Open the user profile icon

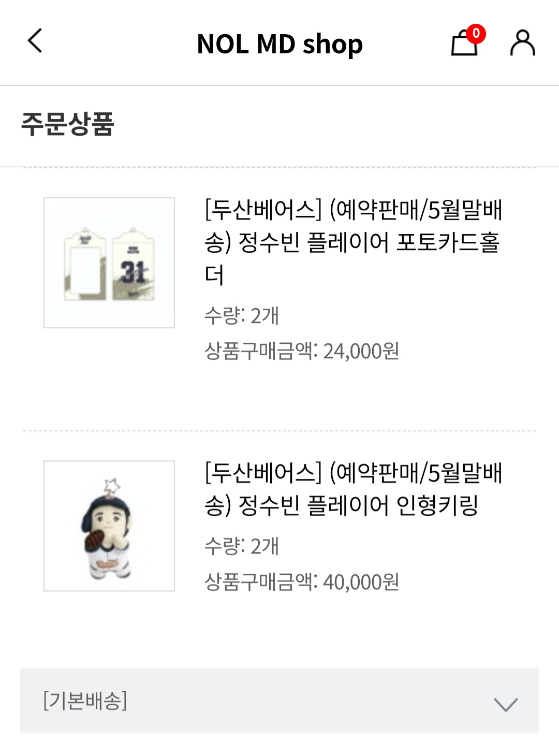pyautogui.click(x=523, y=42)
